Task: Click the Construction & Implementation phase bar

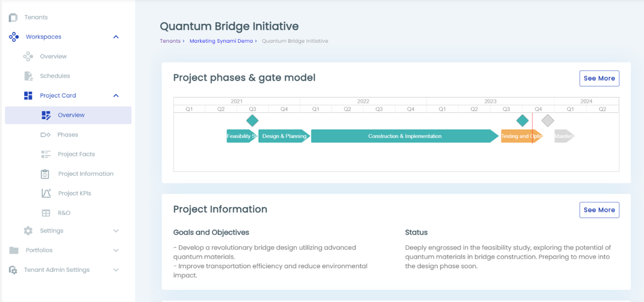Action: pos(404,136)
